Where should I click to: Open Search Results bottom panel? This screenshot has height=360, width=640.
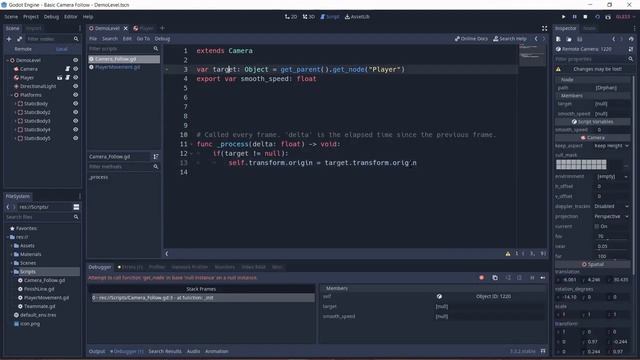point(164,351)
